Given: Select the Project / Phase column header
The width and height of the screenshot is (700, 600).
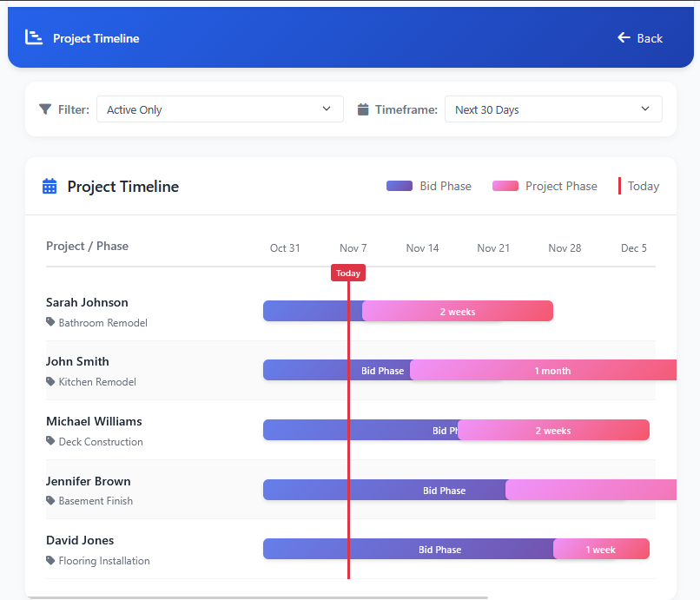Looking at the screenshot, I should coord(87,247).
